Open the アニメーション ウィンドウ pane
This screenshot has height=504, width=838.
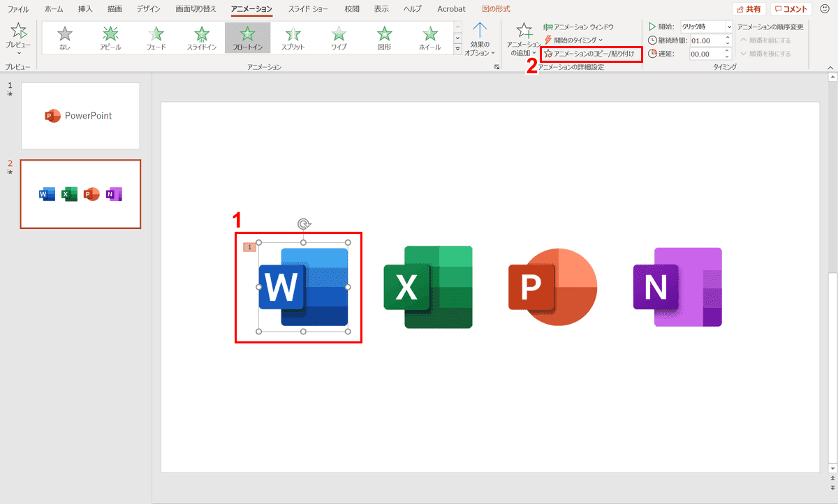click(x=579, y=27)
